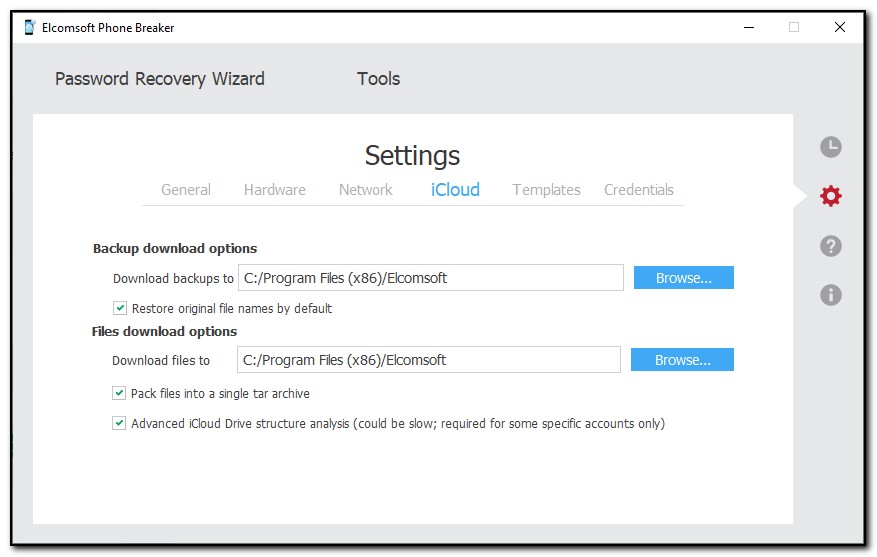Switch to the General settings tab

coord(186,190)
